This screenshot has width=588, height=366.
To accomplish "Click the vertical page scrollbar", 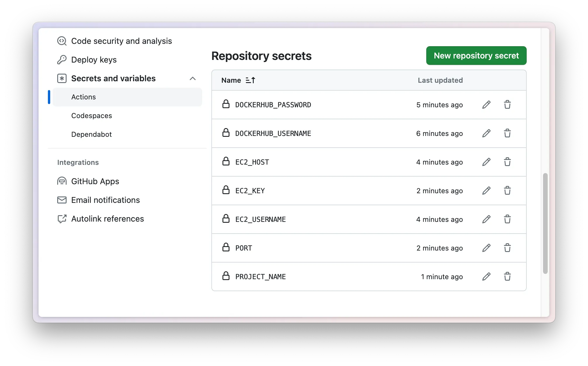I will [x=545, y=223].
